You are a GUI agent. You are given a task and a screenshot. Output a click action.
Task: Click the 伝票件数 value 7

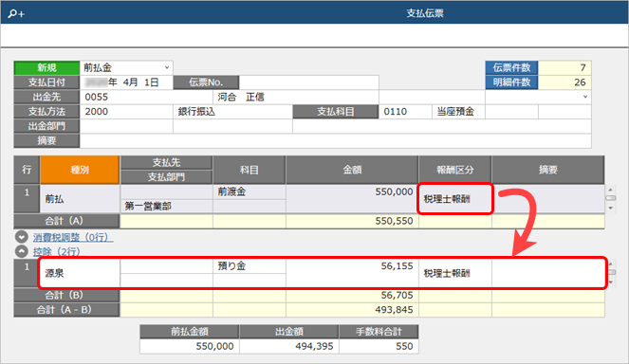pyautogui.click(x=564, y=67)
